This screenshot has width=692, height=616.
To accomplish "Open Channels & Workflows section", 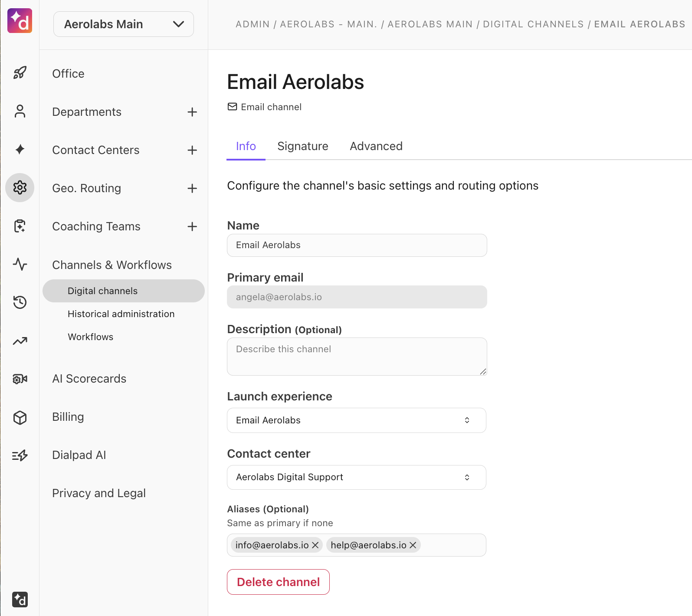I will 112,265.
